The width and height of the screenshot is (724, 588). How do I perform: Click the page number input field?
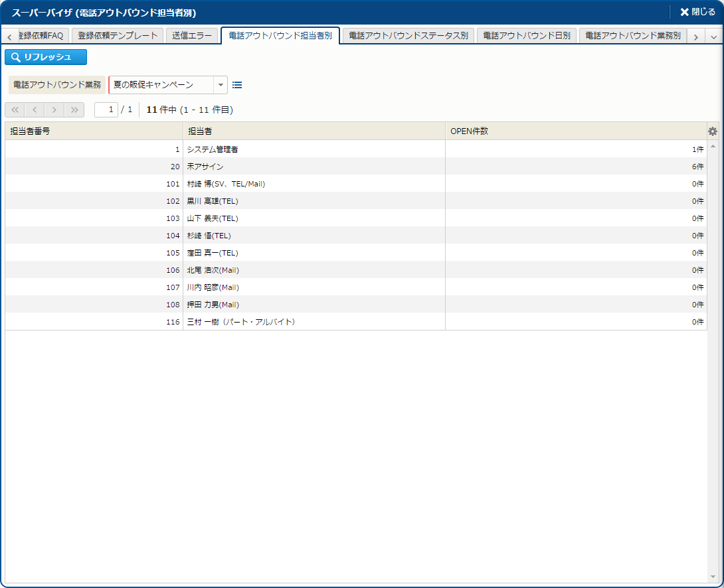tap(106, 110)
